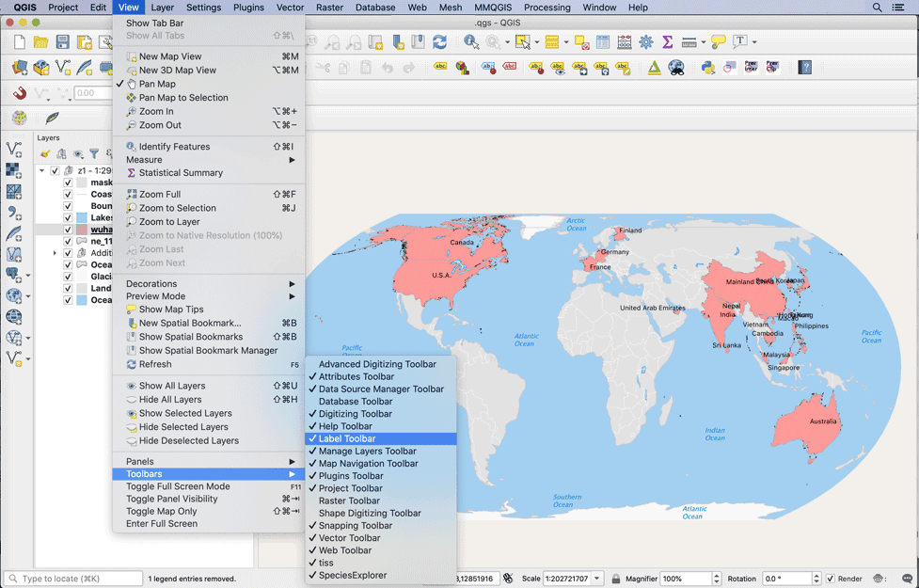The height and width of the screenshot is (588, 919).
Task: Click the Rotation value field
Action: (x=786, y=579)
